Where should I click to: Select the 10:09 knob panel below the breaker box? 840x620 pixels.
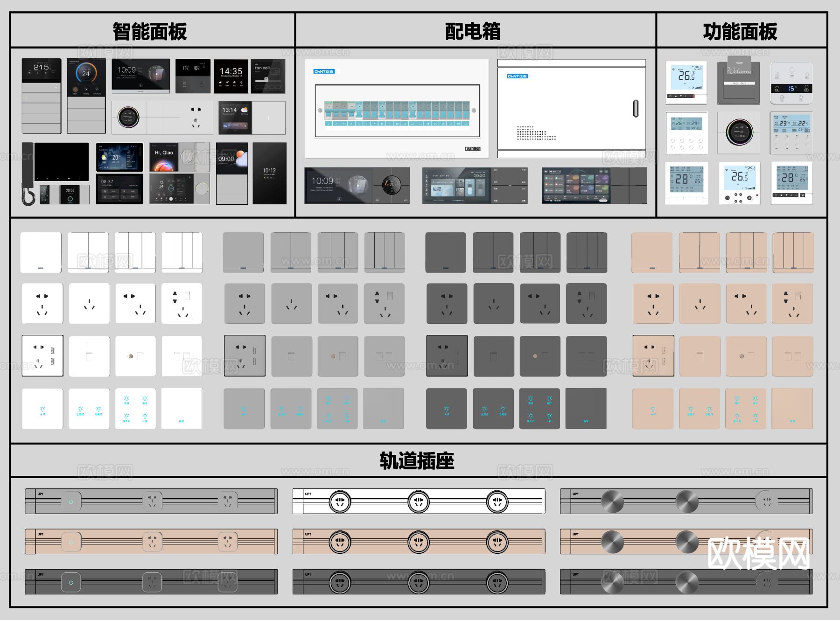(357, 186)
